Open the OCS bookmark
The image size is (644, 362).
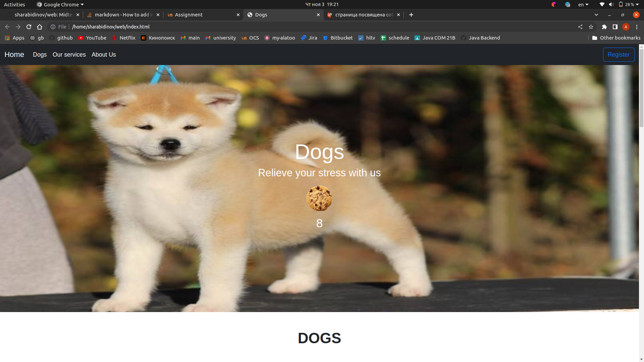(250, 38)
